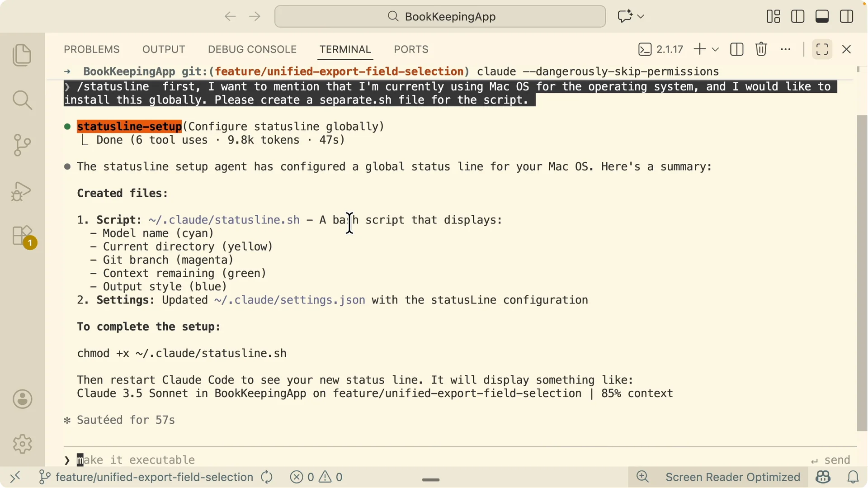The image size is (868, 488).
Task: Open the Customize Layout icon
Action: coord(774,17)
